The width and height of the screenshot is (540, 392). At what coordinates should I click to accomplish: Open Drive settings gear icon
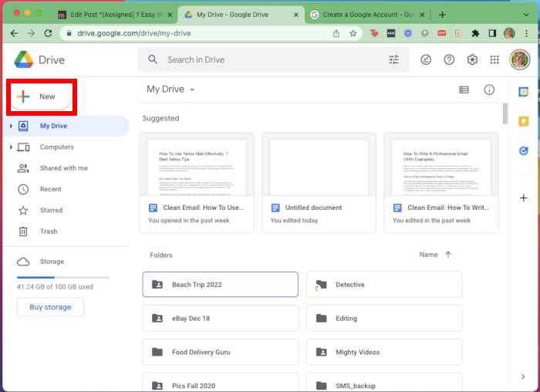tap(472, 59)
